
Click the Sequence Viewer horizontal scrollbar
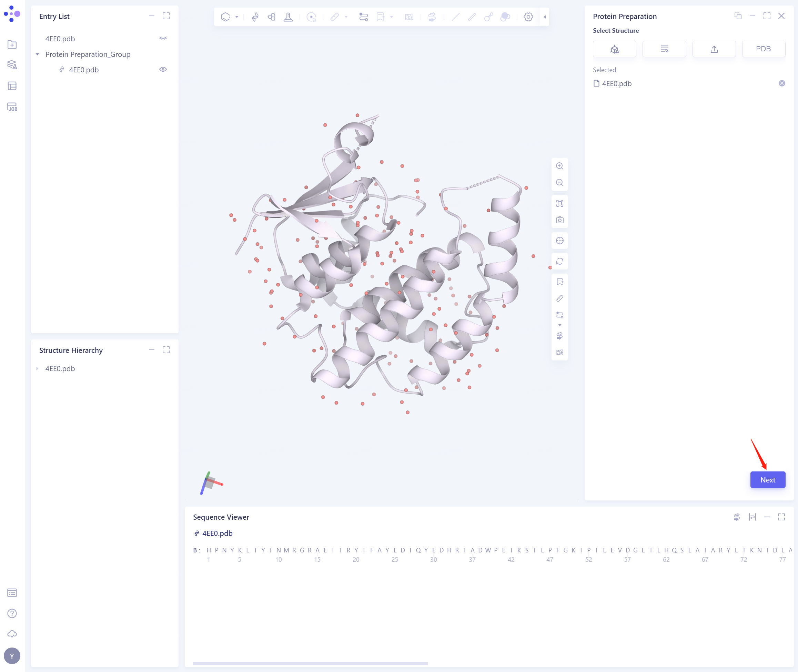(310, 663)
